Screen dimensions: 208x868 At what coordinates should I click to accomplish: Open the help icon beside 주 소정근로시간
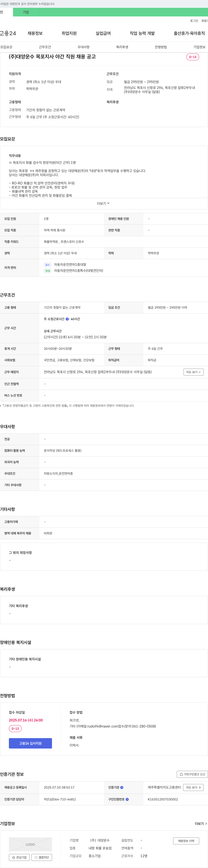[67, 319]
